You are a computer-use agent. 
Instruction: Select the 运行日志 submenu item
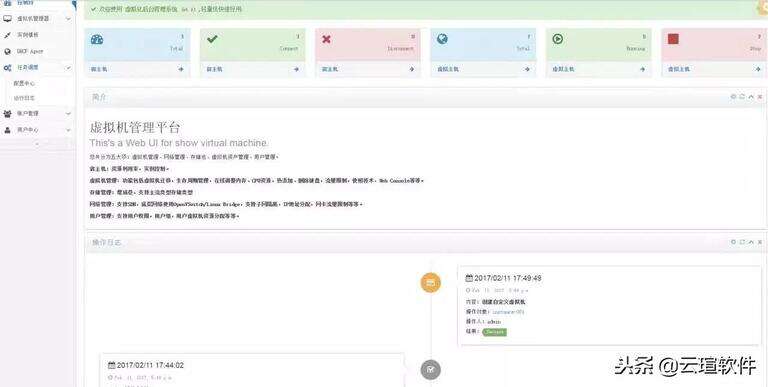point(24,98)
